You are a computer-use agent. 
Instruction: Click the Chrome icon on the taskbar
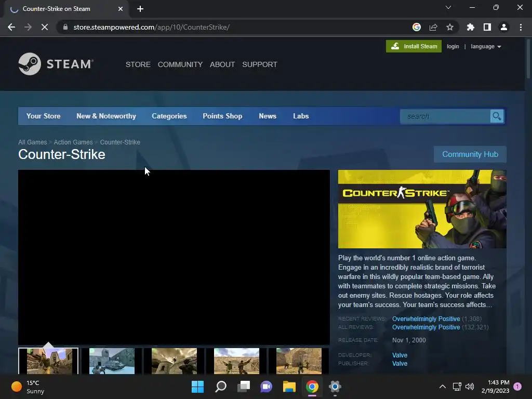(x=312, y=387)
